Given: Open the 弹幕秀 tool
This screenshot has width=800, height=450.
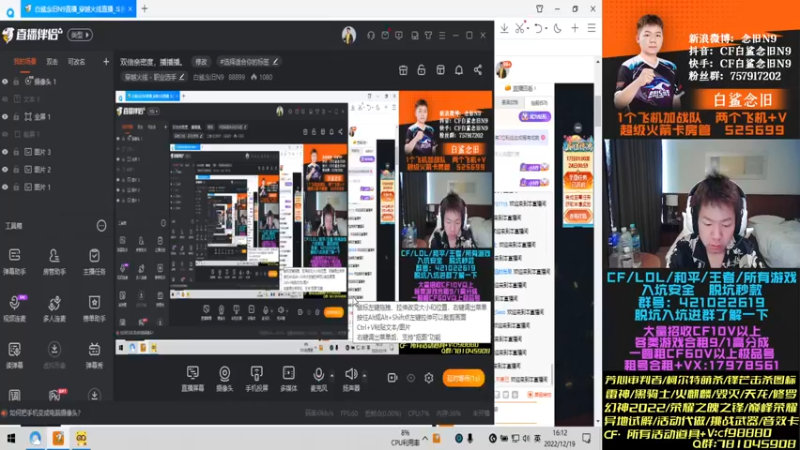Looking at the screenshot, I should (94, 355).
